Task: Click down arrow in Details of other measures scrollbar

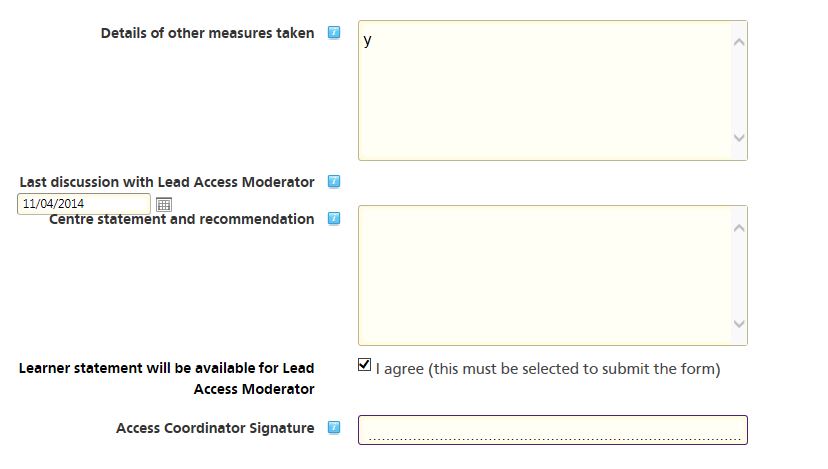Action: coord(739,138)
